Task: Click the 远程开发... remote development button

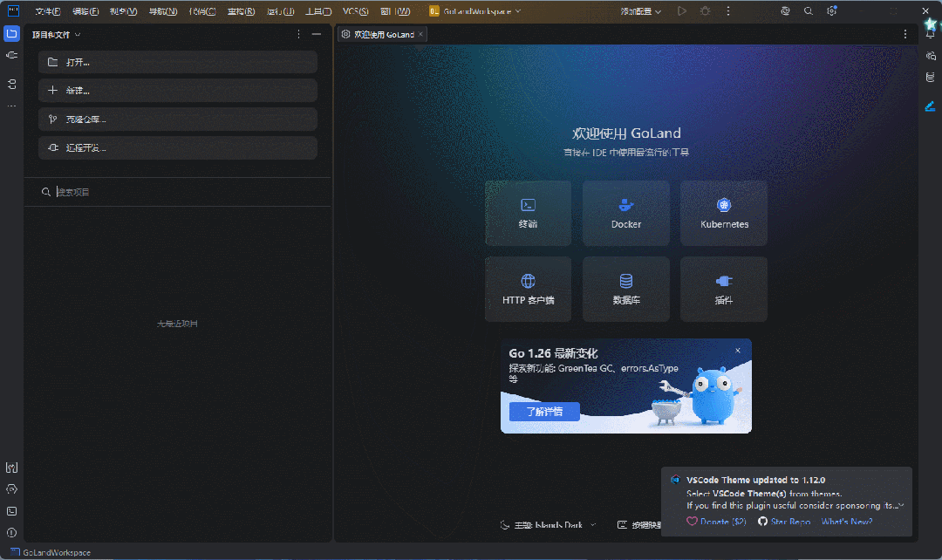Action: pos(178,147)
